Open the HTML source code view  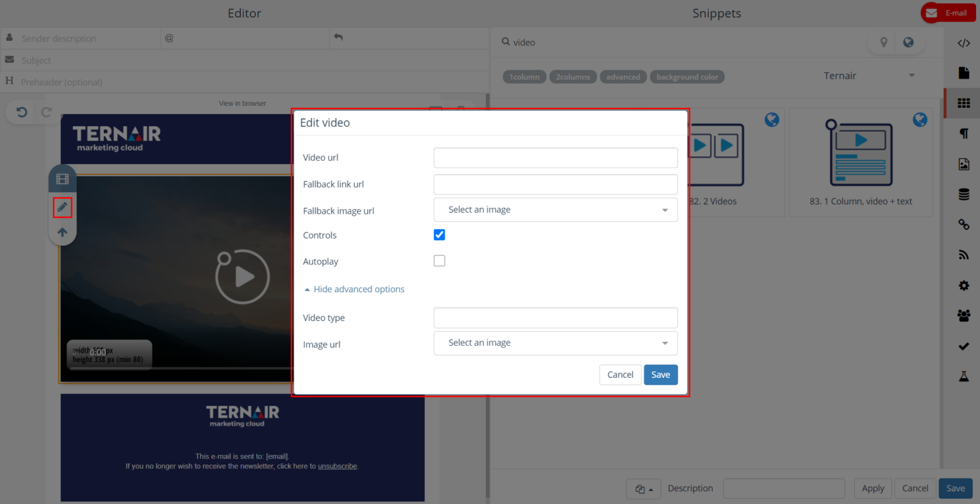coord(963,43)
